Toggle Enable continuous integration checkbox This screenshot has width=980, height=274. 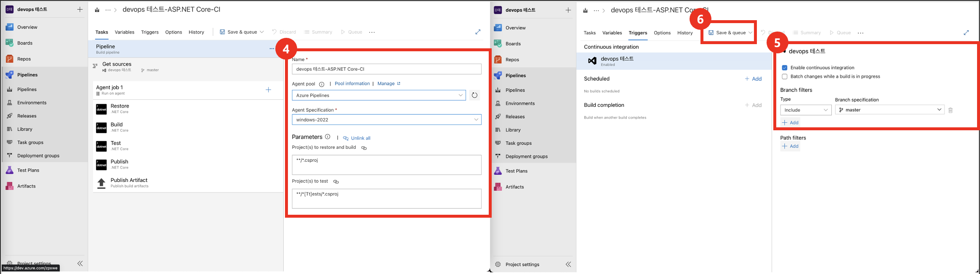785,68
